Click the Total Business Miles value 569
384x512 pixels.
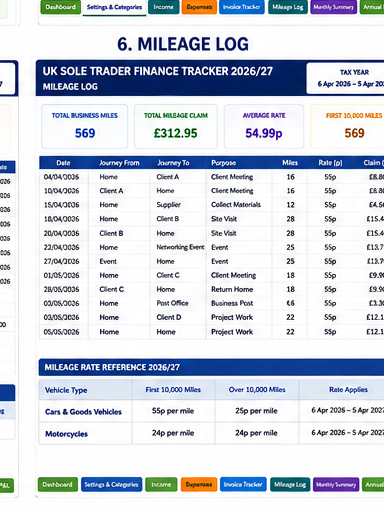point(85,133)
